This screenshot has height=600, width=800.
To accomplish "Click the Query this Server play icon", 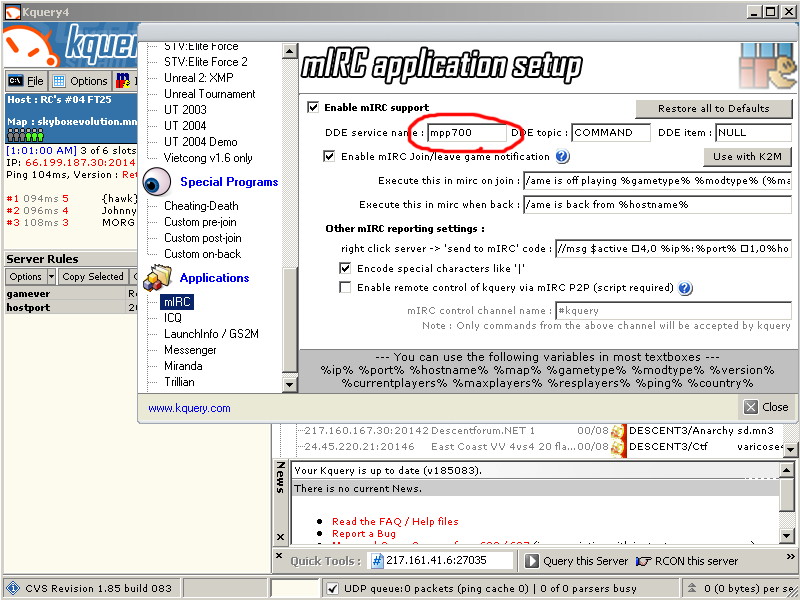I will click(531, 561).
